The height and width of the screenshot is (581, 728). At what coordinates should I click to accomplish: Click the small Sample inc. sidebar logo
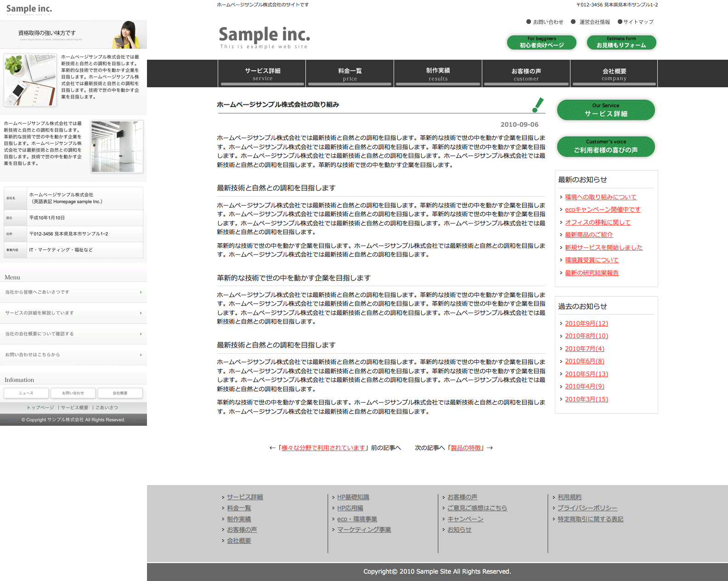click(x=29, y=10)
